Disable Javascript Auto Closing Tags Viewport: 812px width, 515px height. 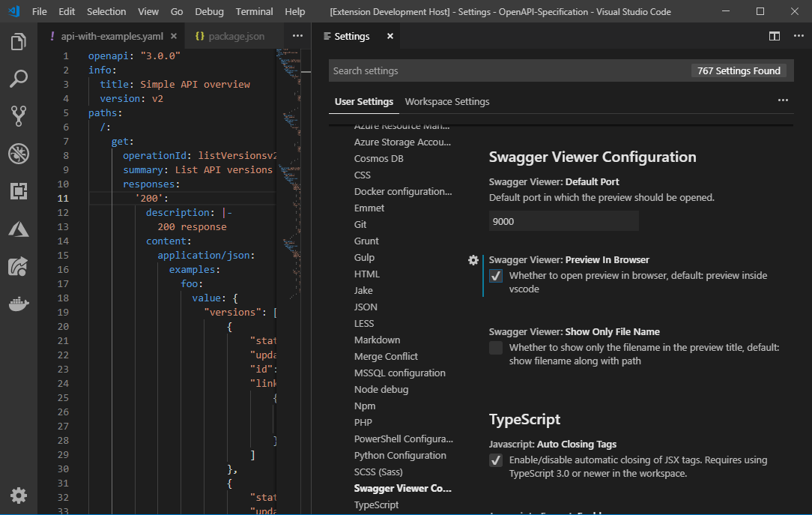[x=495, y=460]
